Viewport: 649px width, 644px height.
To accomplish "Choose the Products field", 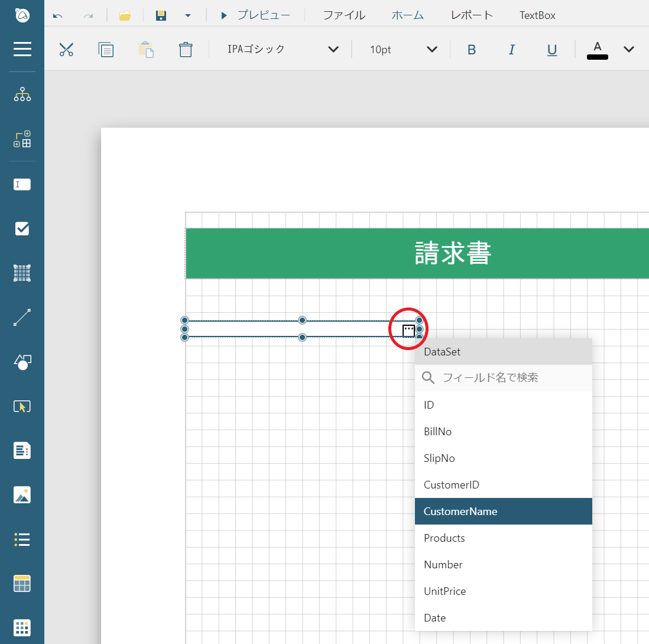I will tap(504, 538).
